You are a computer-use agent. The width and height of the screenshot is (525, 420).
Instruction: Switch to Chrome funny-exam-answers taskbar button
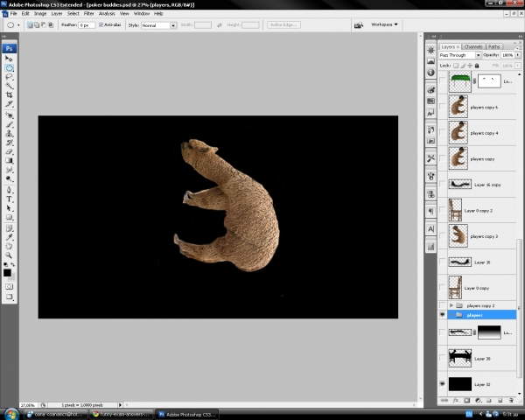tap(122, 414)
